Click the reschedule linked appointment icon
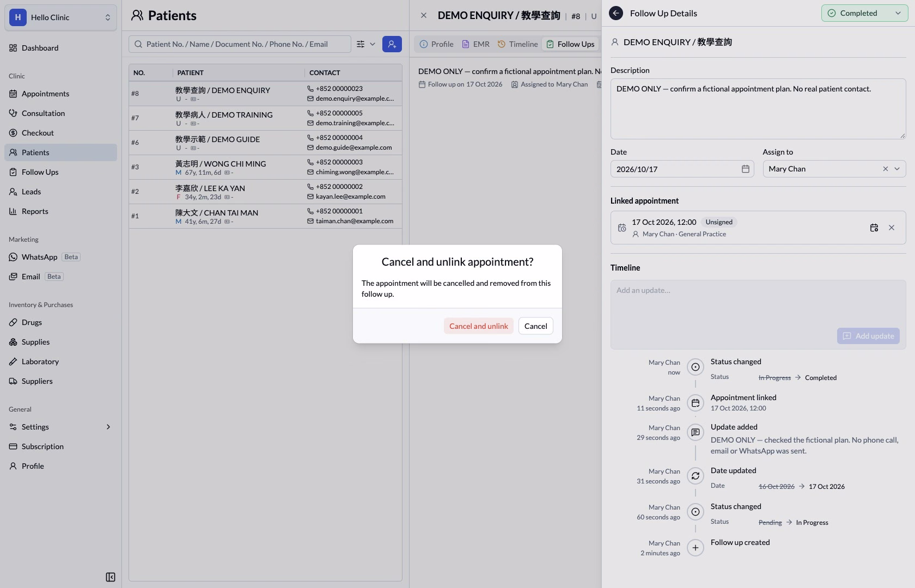This screenshot has width=915, height=588. 874,228
